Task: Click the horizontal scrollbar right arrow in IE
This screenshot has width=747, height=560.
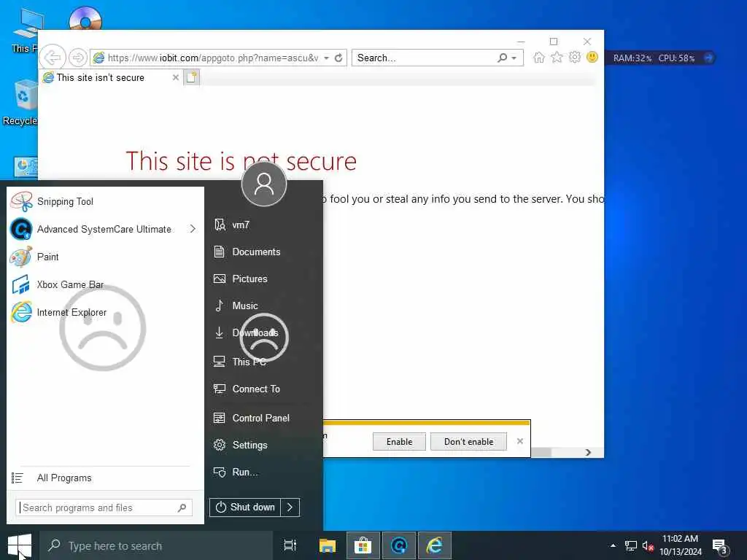Action: (589, 452)
